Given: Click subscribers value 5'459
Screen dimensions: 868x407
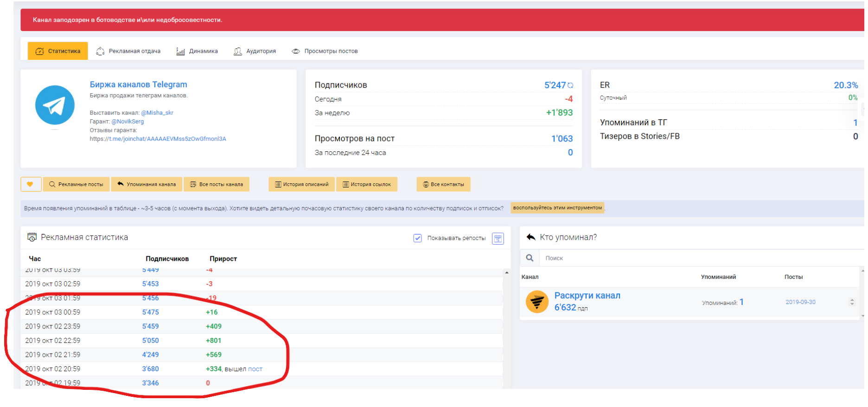Looking at the screenshot, I should tap(150, 326).
